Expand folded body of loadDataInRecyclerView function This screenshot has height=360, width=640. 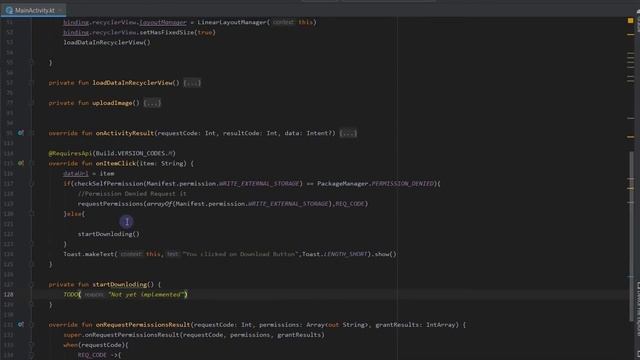[x=192, y=83]
